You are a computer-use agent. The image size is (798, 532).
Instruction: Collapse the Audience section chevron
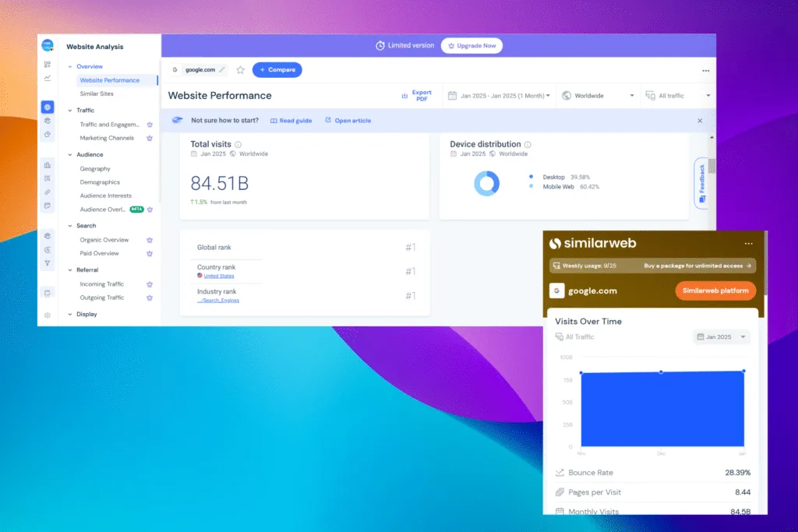coord(70,155)
